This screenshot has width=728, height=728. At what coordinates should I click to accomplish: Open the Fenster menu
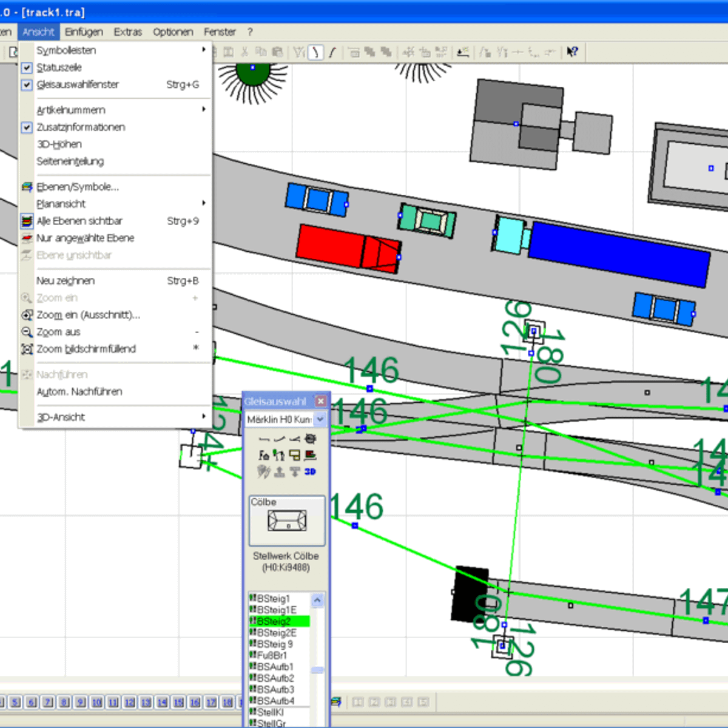pos(220,32)
